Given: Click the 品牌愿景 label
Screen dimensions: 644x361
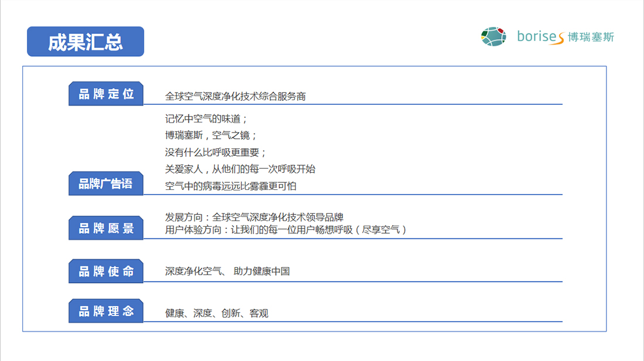Looking at the screenshot, I should coord(106,228).
